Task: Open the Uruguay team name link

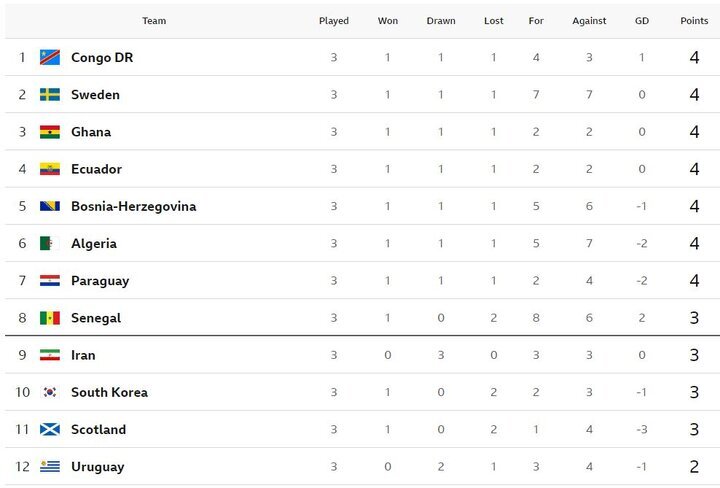Action: pyautogui.click(x=98, y=467)
